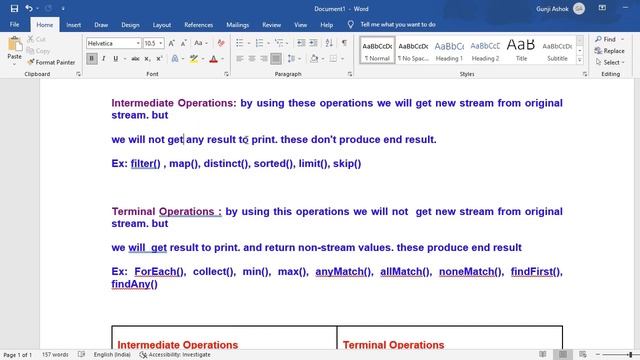Viewport: 640px width, 360px height.
Task: Undo the last action
Action: (x=29, y=8)
